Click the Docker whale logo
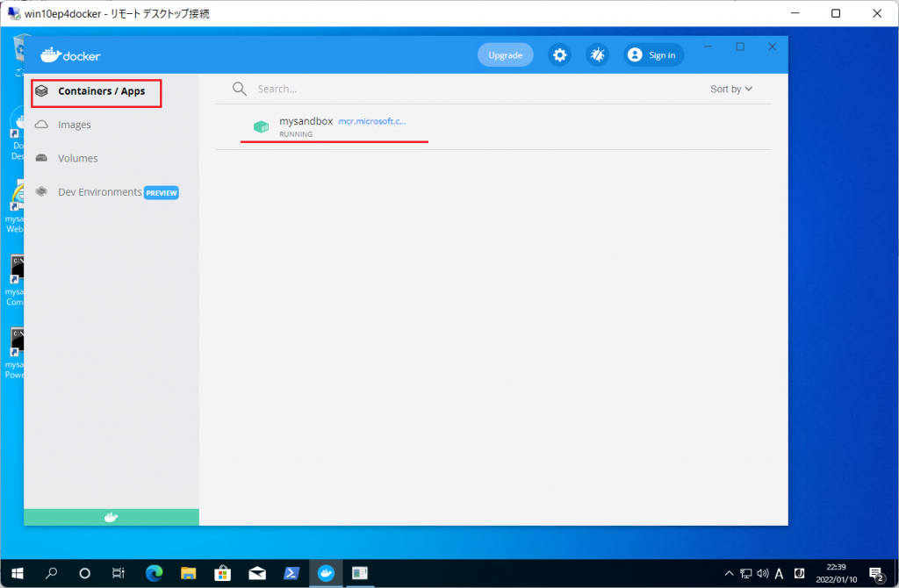Screen dimensions: 899x588 (70, 55)
